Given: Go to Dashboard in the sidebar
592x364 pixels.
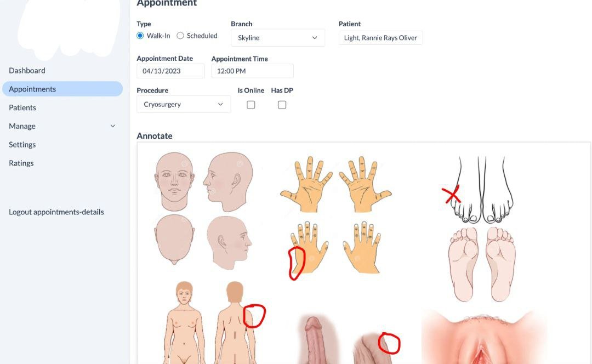Looking at the screenshot, I should (27, 71).
